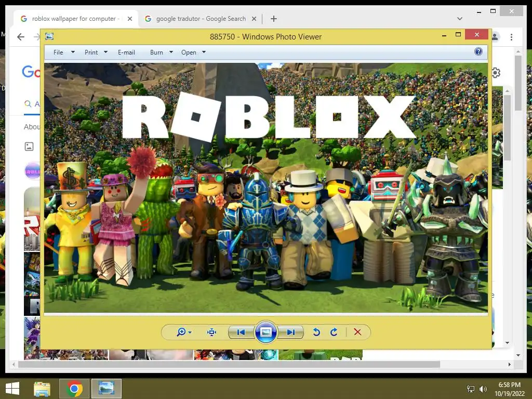Viewport: 532px width, 399px height.
Task: Open the volume speaker tray icon
Action: coord(483,389)
